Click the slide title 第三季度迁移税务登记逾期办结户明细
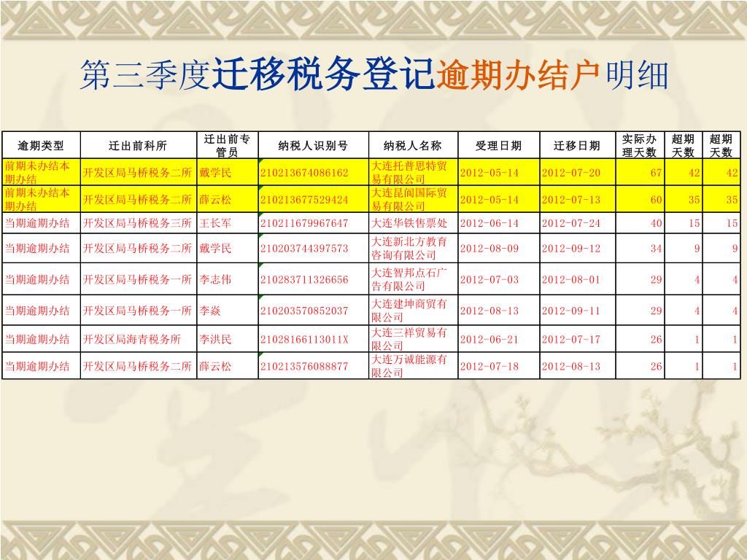The height and width of the screenshot is (560, 747). pos(374,75)
